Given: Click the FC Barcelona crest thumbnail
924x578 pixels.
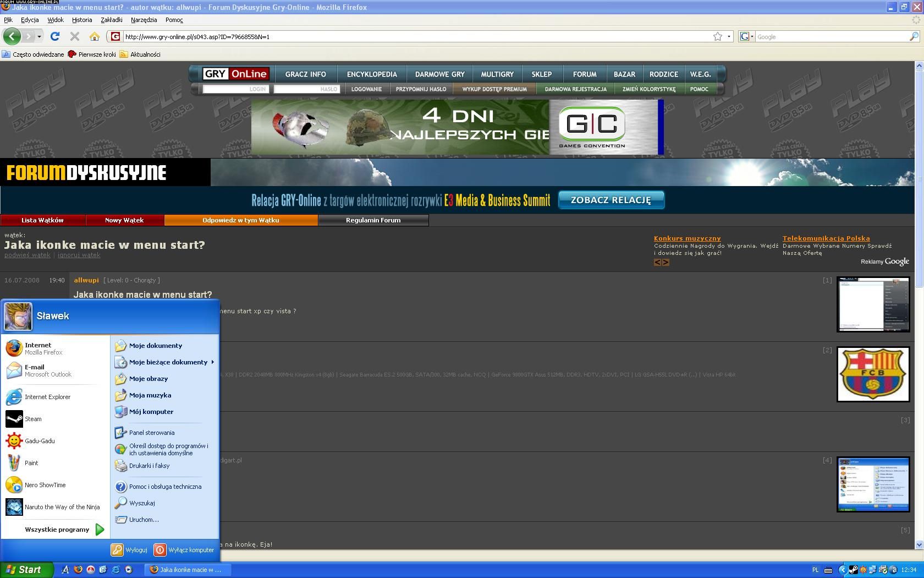Looking at the screenshot, I should click(873, 374).
